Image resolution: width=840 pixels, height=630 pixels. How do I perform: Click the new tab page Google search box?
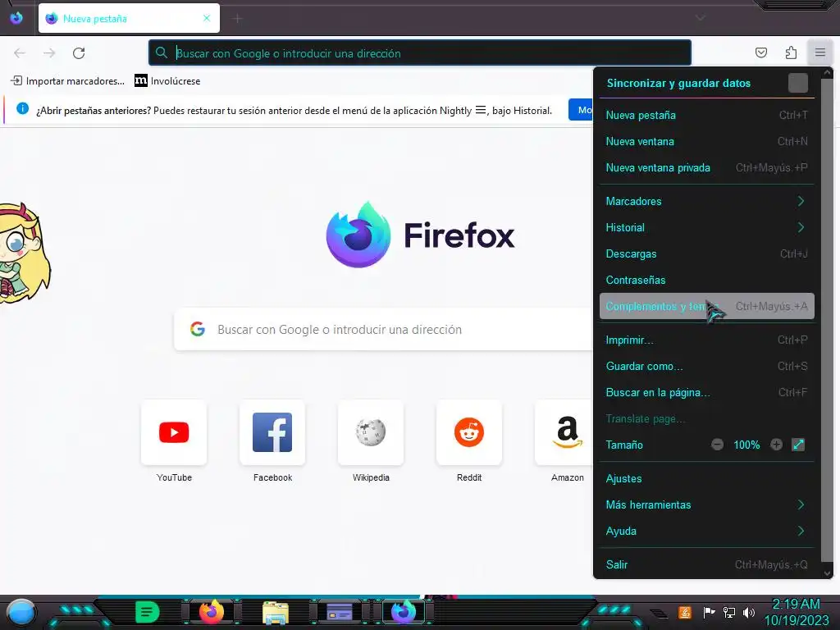383,330
